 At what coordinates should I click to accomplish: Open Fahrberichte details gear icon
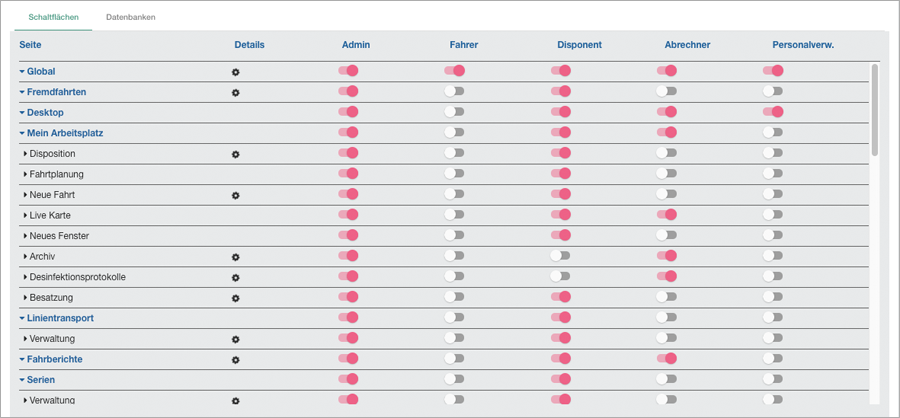(235, 360)
